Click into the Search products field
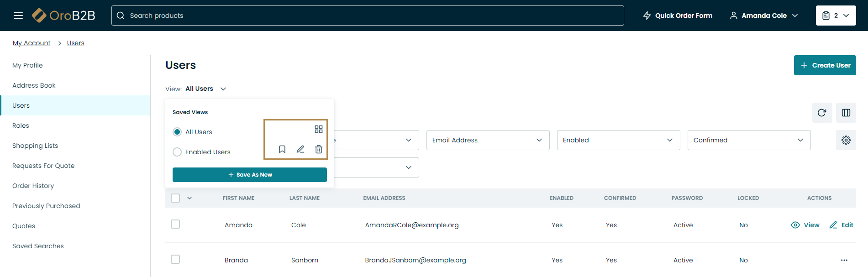Screen dimensions: 868x277 click(368, 16)
